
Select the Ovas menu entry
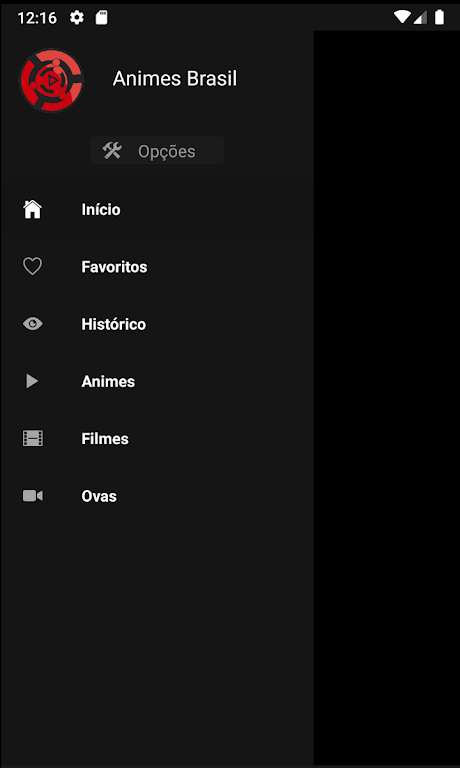[157, 496]
